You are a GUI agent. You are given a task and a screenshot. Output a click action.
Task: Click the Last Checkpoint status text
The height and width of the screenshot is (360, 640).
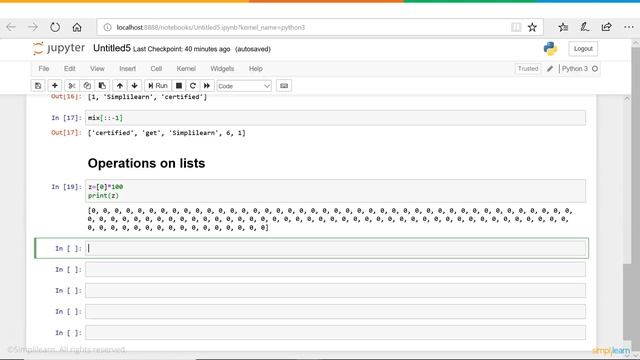click(x=182, y=49)
